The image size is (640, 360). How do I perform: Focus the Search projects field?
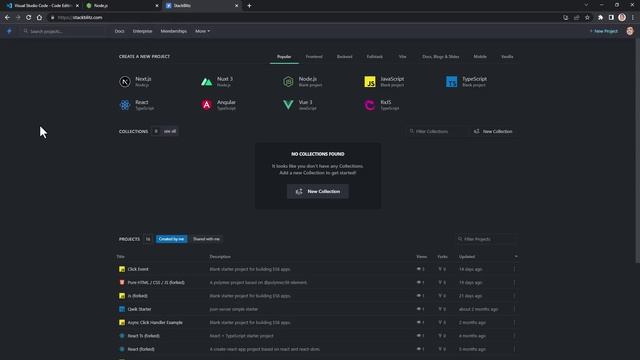click(63, 31)
